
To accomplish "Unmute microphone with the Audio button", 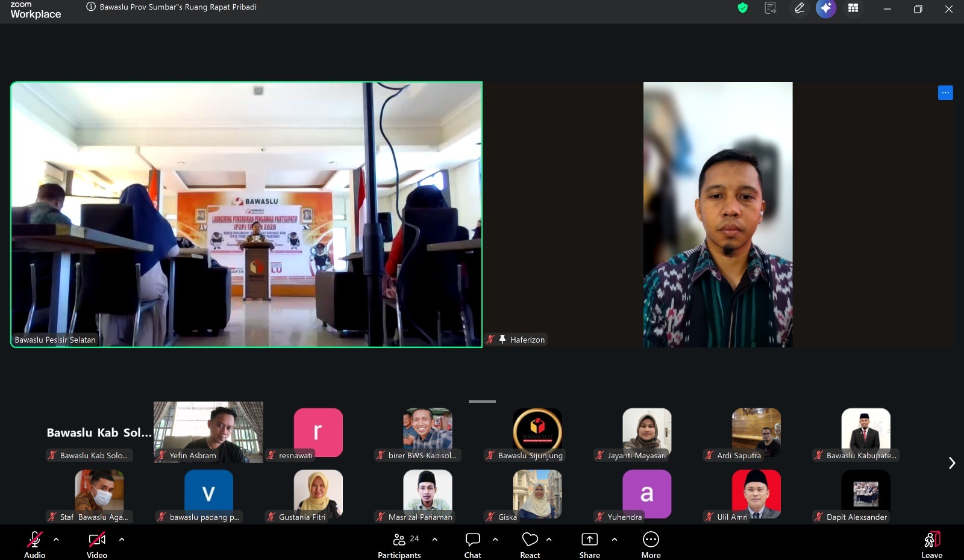I will [x=35, y=544].
